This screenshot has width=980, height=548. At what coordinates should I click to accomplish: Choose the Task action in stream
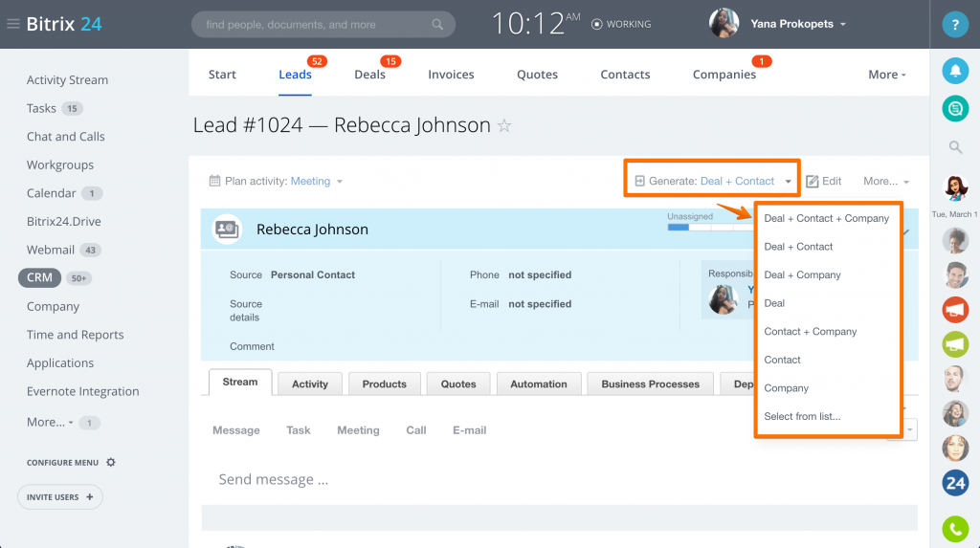point(299,430)
